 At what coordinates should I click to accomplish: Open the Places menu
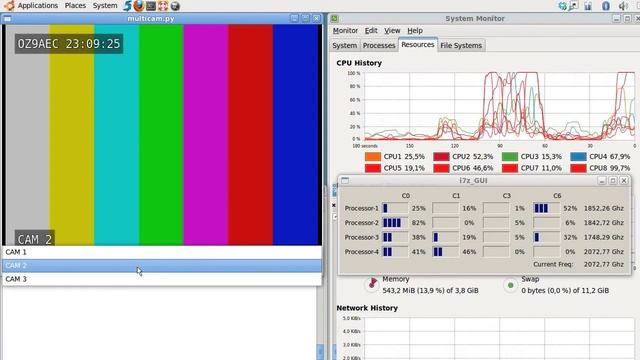tap(75, 6)
